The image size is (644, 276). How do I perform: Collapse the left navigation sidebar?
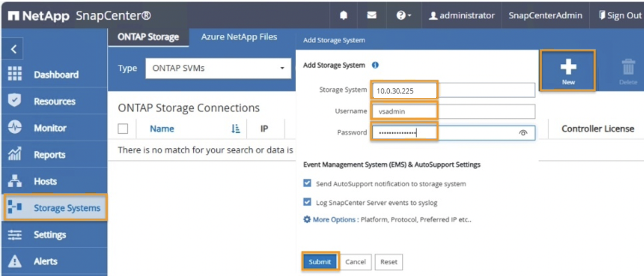click(x=13, y=49)
